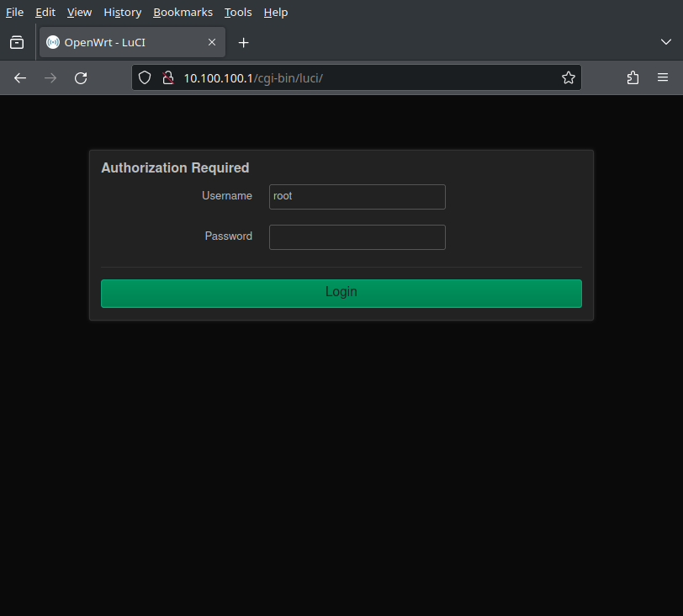Viewport: 683px width, 616px height.
Task: Open a new tab with plus button
Action: (243, 43)
